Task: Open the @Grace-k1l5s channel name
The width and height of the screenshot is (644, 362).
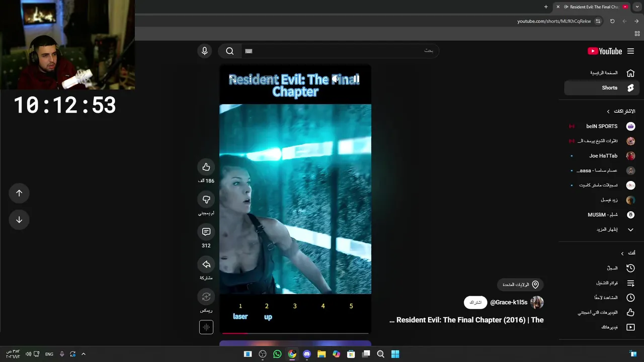Action: click(509, 302)
